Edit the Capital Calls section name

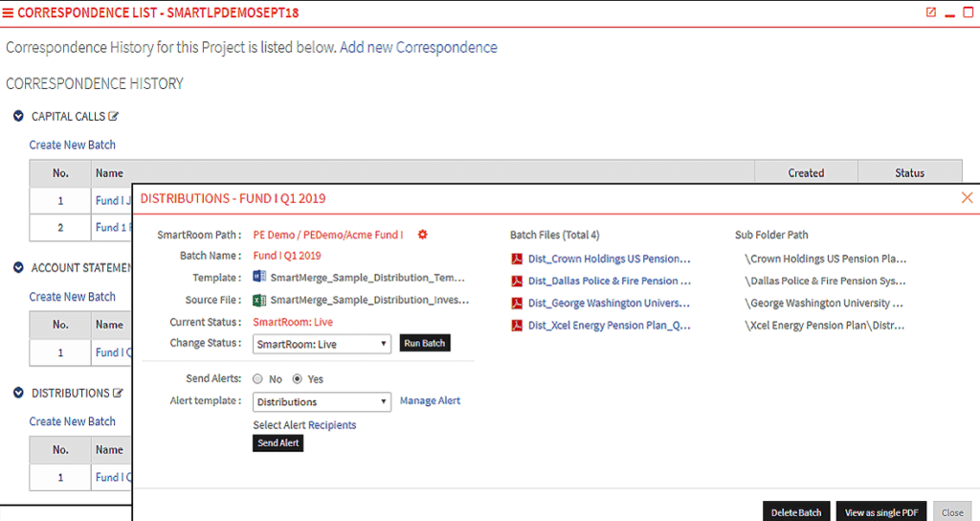point(113,116)
